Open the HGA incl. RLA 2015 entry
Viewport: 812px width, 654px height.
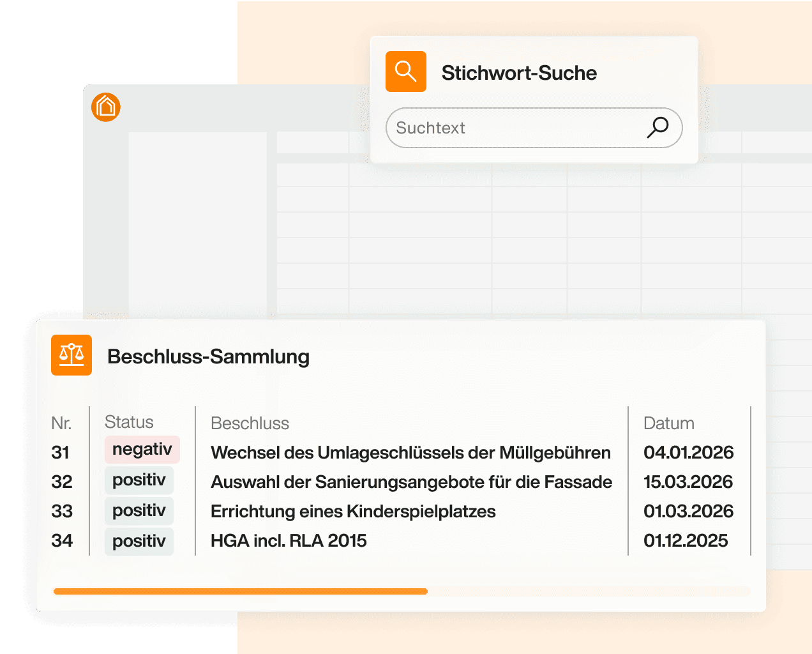tap(289, 541)
